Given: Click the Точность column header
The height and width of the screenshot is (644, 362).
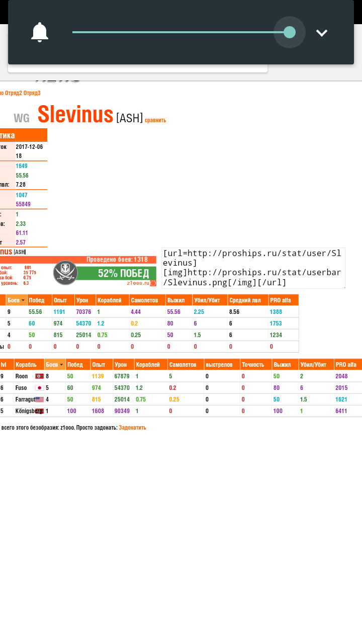Looking at the screenshot, I should (255, 365).
